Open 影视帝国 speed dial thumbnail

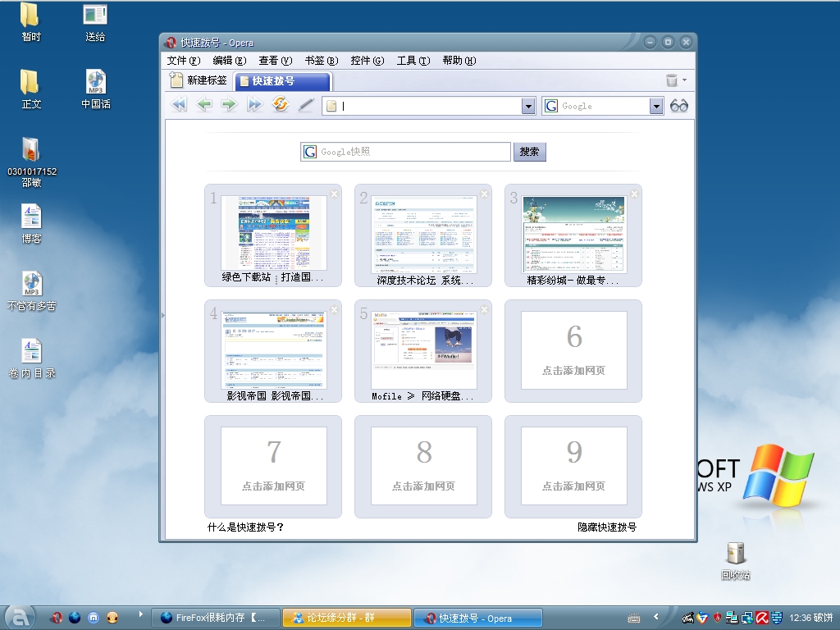[274, 349]
